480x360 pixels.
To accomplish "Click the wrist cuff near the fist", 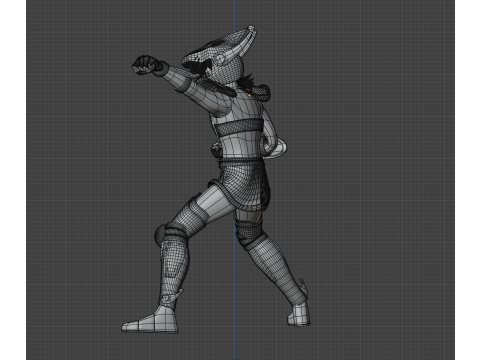I will click(x=162, y=69).
